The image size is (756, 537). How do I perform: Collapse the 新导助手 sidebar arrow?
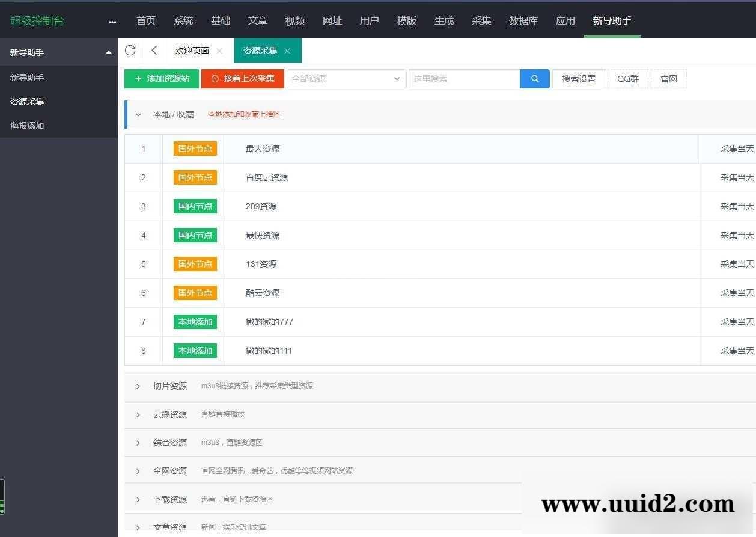coord(108,52)
